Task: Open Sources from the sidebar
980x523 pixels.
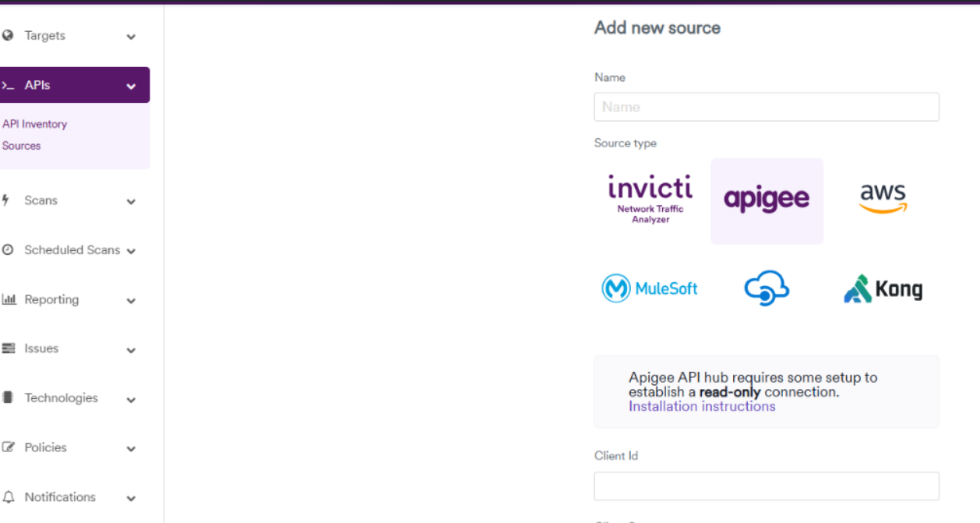Action: [21, 146]
